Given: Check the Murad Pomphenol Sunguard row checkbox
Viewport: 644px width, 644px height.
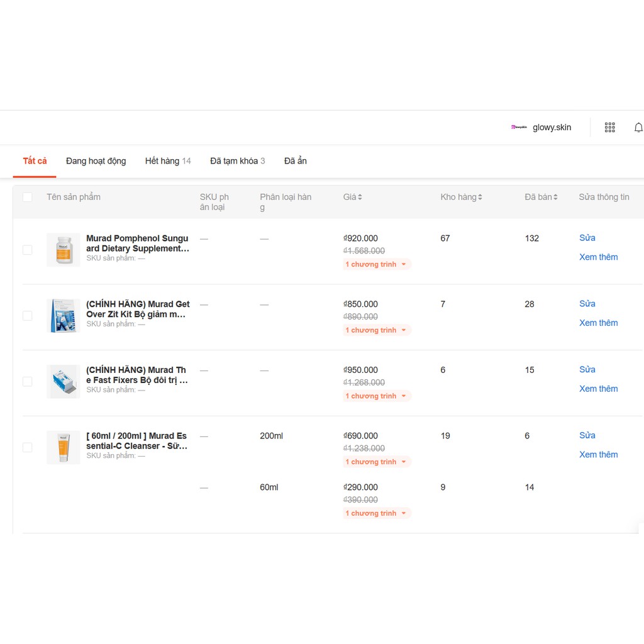Looking at the screenshot, I should click(27, 250).
